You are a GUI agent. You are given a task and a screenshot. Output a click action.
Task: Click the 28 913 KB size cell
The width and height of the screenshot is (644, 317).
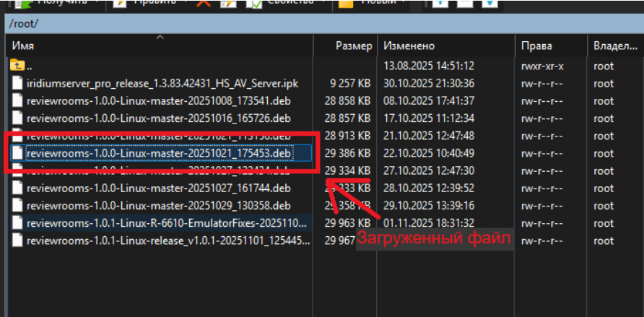(347, 136)
